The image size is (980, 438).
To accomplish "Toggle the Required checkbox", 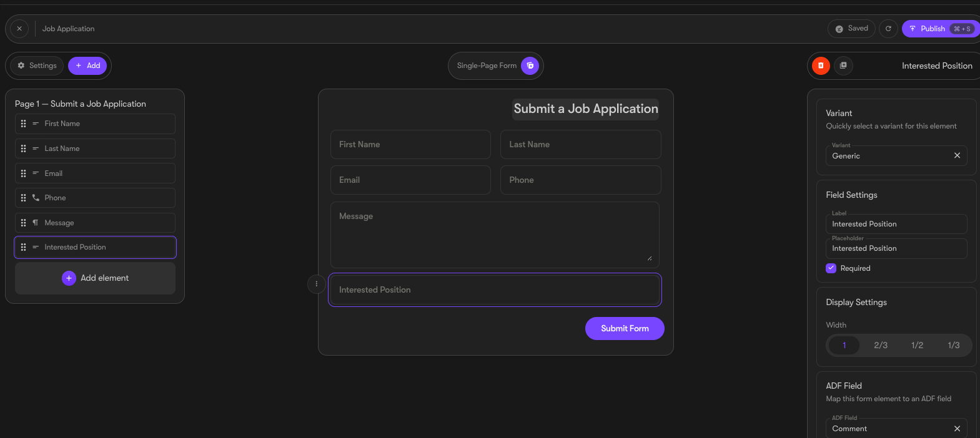I will [831, 268].
